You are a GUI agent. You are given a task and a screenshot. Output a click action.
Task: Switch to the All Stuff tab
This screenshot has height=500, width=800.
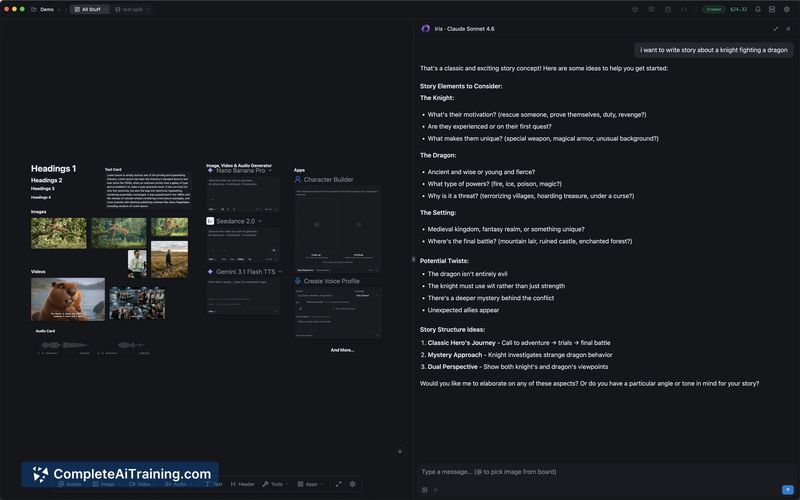(x=89, y=9)
